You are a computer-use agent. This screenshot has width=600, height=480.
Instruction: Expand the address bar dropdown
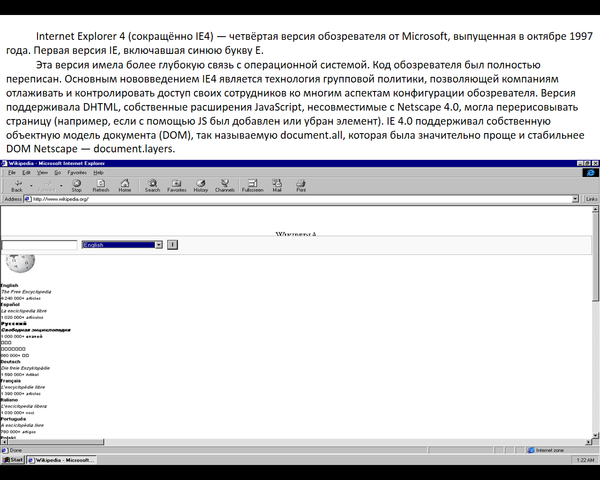pos(576,199)
